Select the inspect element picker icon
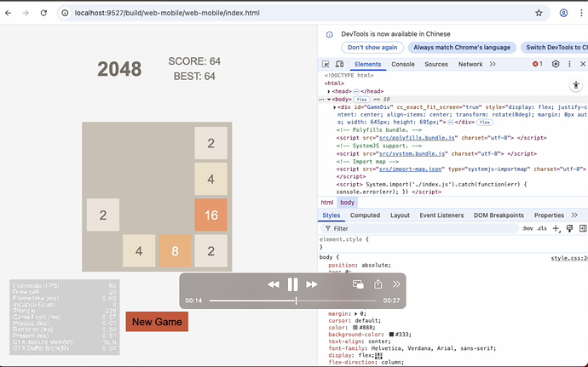The width and height of the screenshot is (588, 367). (326, 64)
